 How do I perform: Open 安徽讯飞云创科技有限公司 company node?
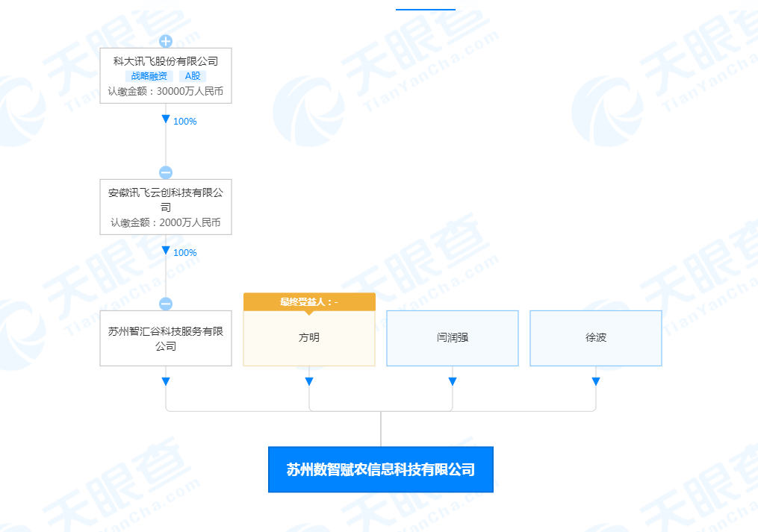click(x=166, y=207)
